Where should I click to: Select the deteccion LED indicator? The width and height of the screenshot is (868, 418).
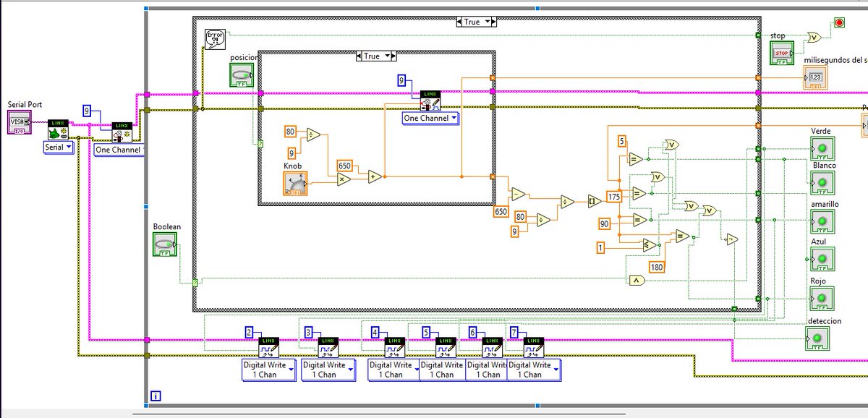coord(817,338)
